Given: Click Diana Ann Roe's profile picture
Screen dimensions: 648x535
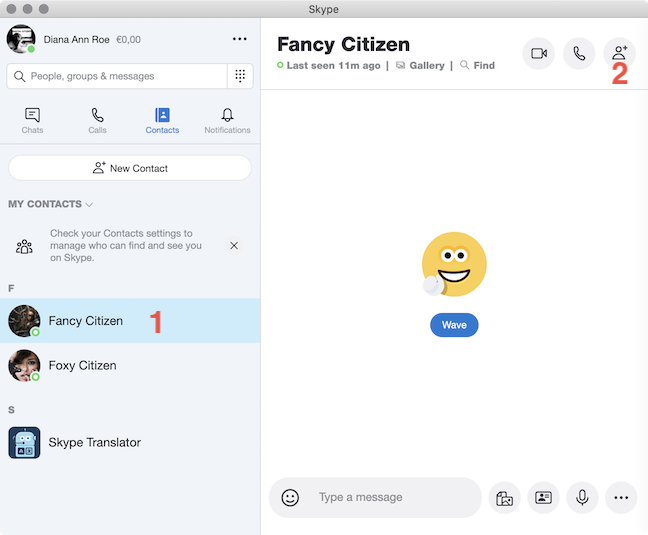Looking at the screenshot, I should tap(21, 39).
